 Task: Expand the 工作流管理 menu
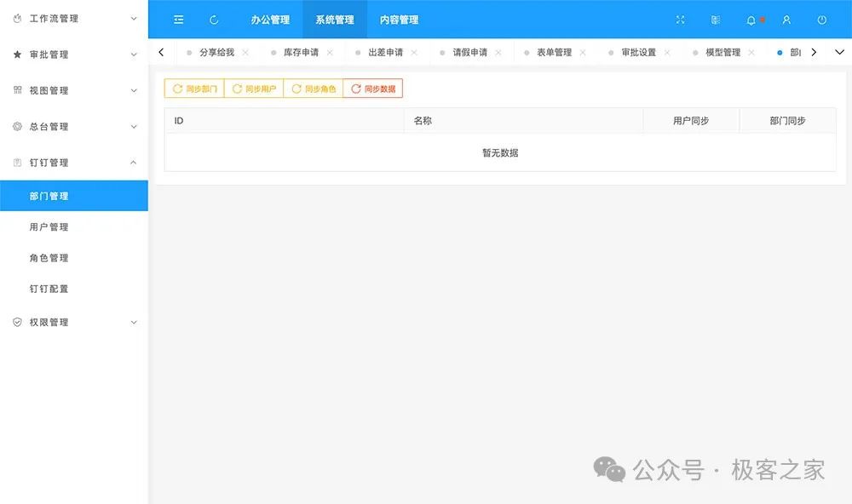(134, 19)
